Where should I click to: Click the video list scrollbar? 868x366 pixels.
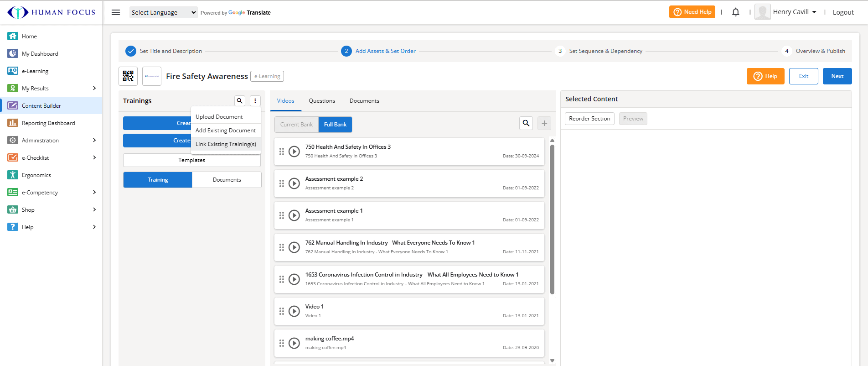pos(552,219)
